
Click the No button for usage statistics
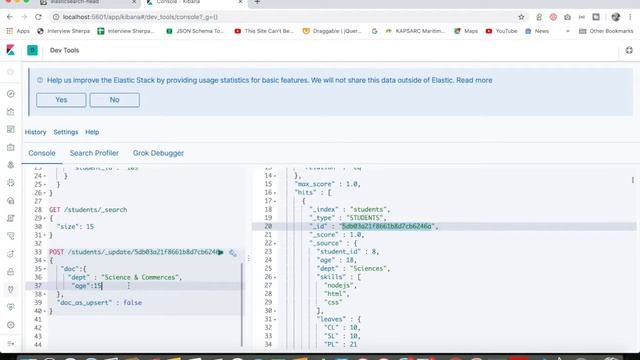(x=115, y=100)
